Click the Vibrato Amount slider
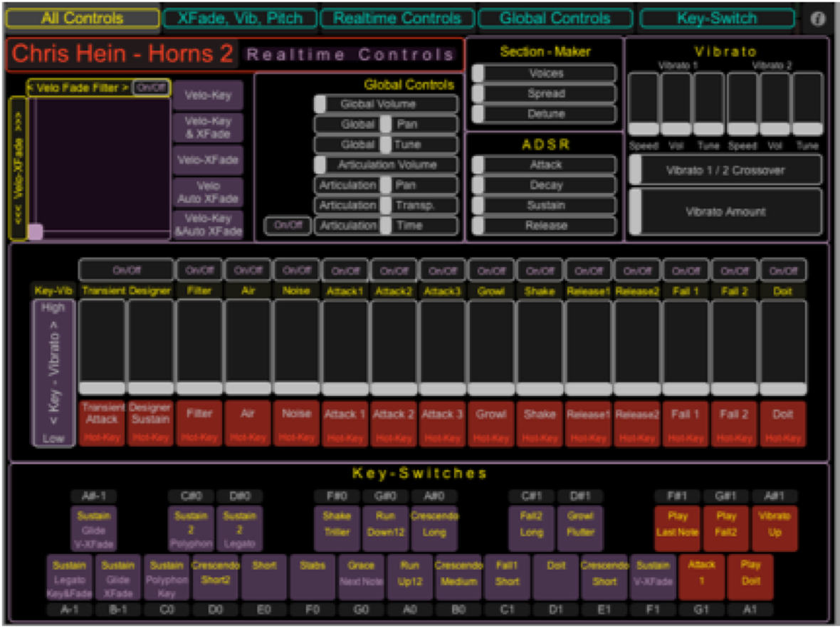This screenshot has height=628, width=840. point(725,211)
